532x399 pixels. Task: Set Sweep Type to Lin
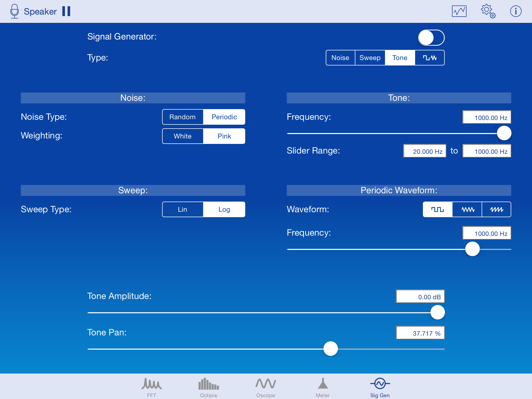coord(183,209)
